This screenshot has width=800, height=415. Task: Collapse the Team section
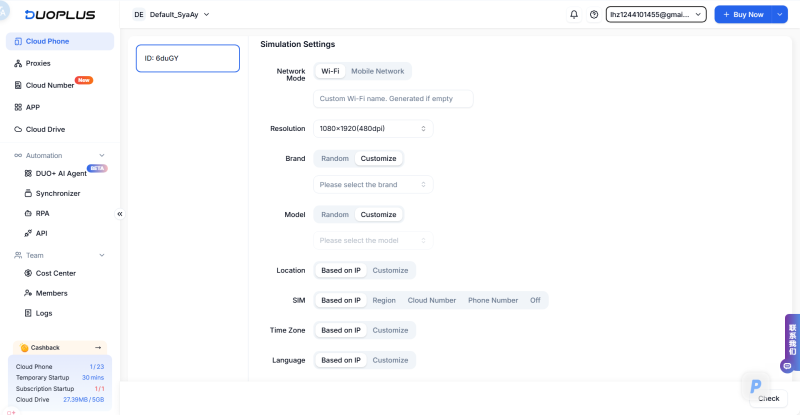click(102, 255)
